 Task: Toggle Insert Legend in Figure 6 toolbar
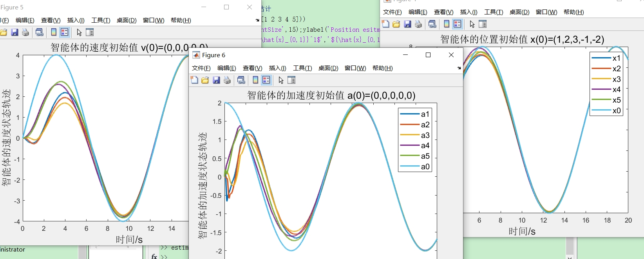pos(266,80)
